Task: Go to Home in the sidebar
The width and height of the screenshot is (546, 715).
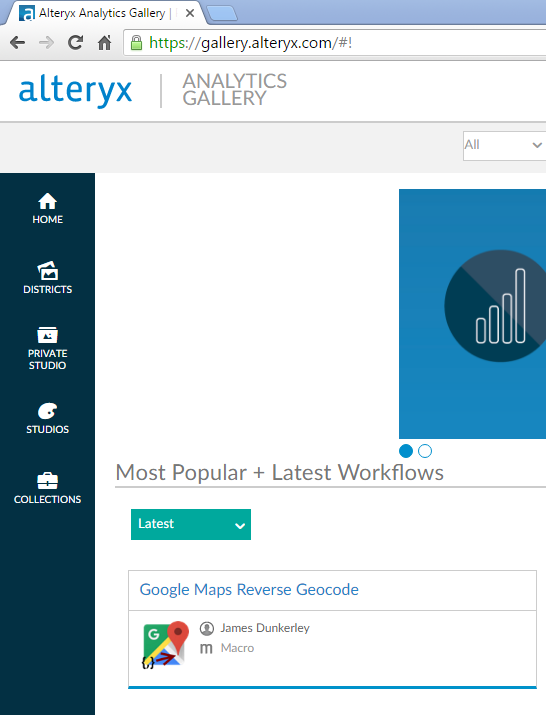Action: coord(47,208)
